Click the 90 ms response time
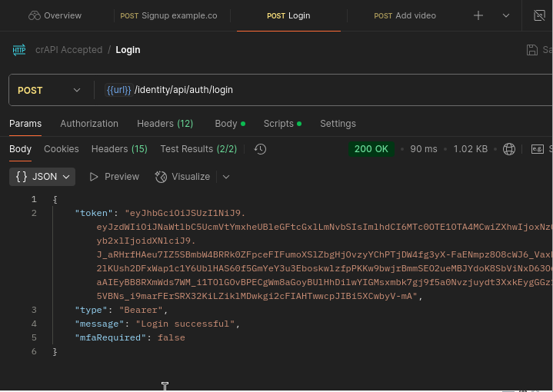The height and width of the screenshot is (392, 553). pyautogui.click(x=424, y=149)
